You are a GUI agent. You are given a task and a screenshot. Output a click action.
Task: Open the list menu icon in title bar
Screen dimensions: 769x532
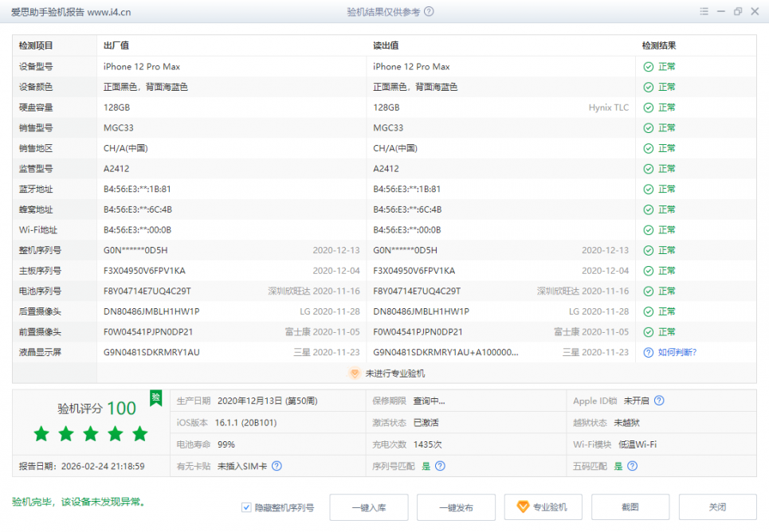pyautogui.click(x=704, y=12)
